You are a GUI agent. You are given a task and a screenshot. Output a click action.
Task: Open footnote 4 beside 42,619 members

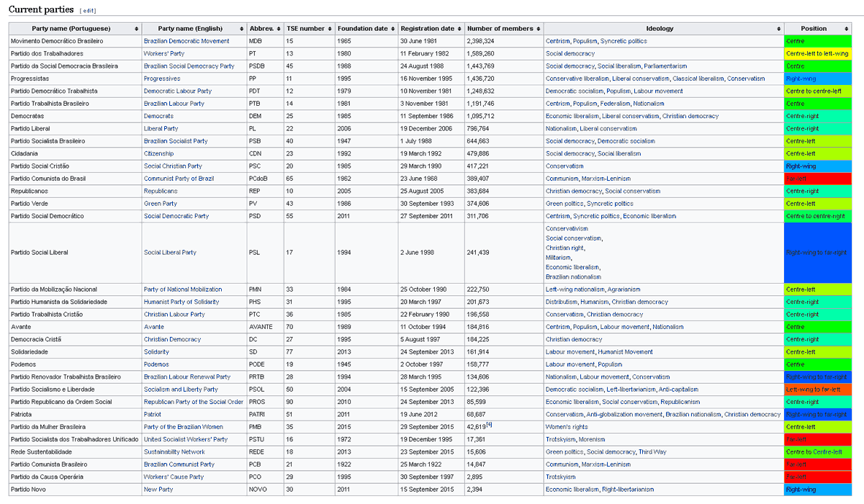[490, 425]
